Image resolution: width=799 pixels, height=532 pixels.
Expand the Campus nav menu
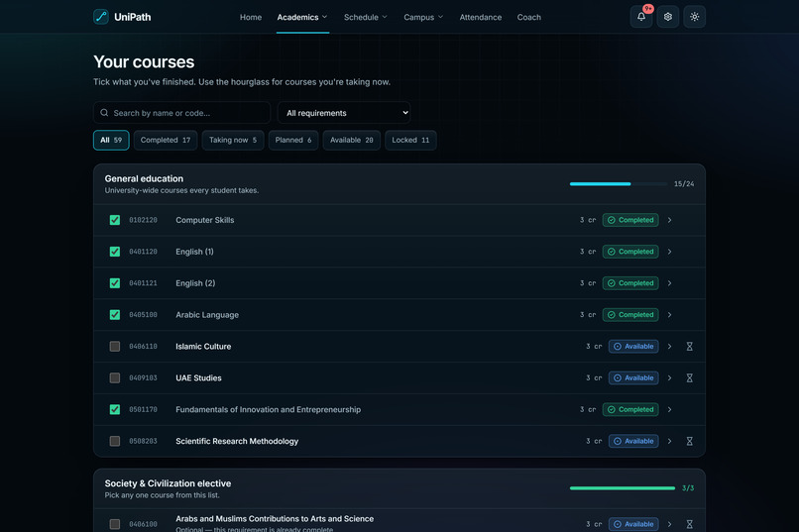[x=423, y=17]
